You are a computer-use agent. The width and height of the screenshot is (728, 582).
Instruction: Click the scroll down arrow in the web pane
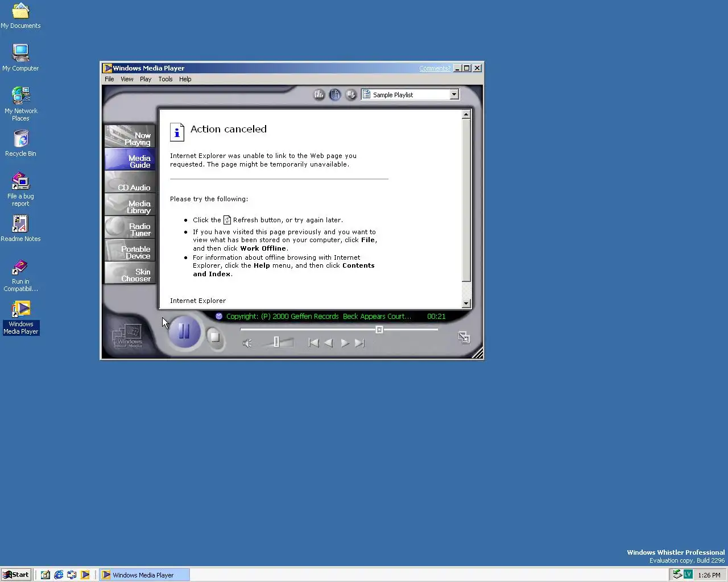[x=466, y=304]
